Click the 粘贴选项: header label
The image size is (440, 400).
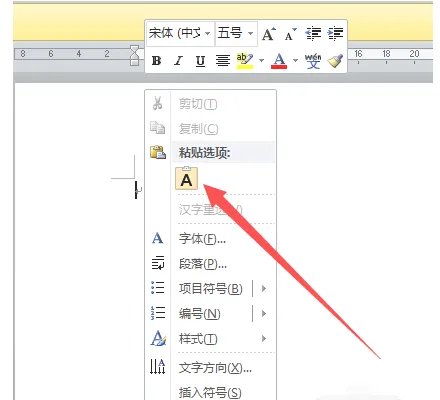pos(205,153)
